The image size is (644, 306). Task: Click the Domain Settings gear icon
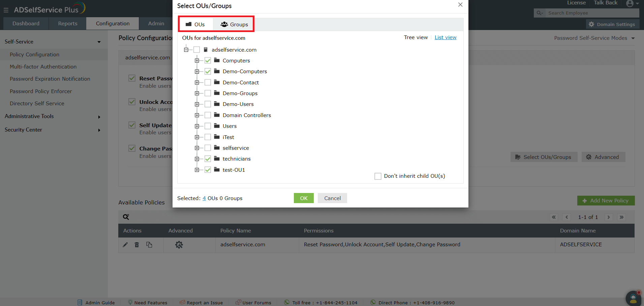591,24
